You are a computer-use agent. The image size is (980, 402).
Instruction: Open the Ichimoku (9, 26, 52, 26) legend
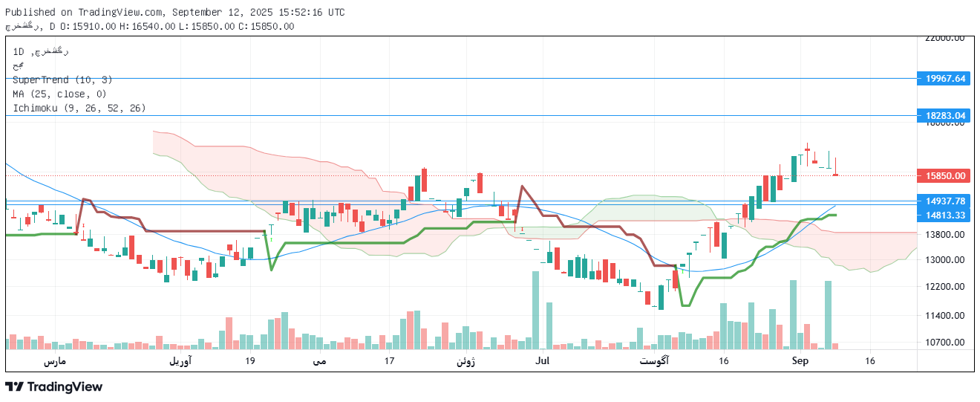pos(79,108)
